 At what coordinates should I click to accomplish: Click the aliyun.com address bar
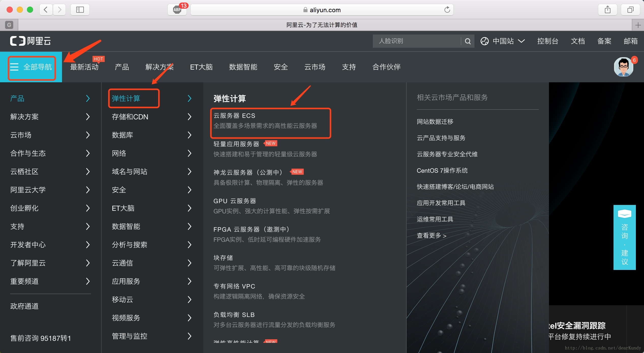coord(322,10)
